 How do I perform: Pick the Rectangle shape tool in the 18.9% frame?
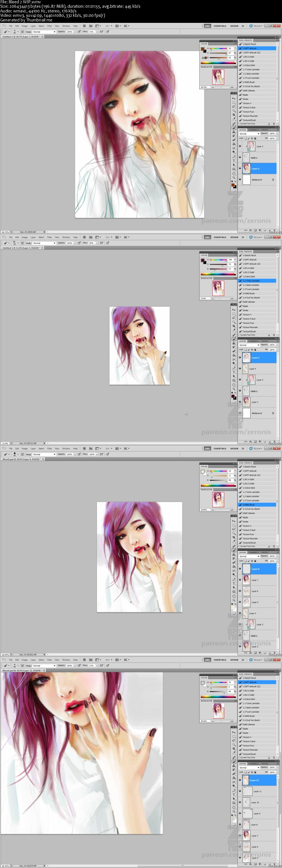(234, 592)
